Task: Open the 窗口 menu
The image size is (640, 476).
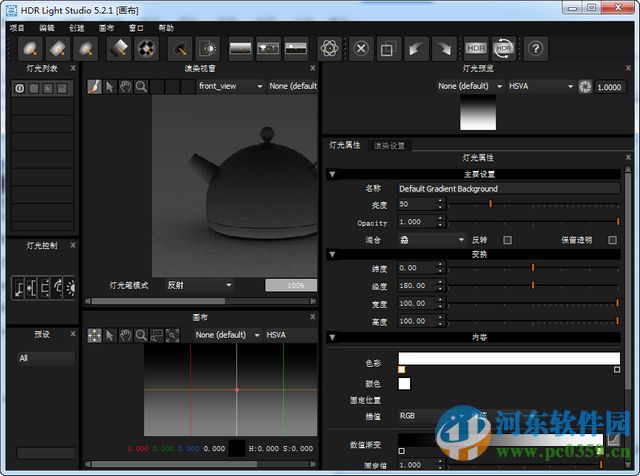Action: pos(136,28)
